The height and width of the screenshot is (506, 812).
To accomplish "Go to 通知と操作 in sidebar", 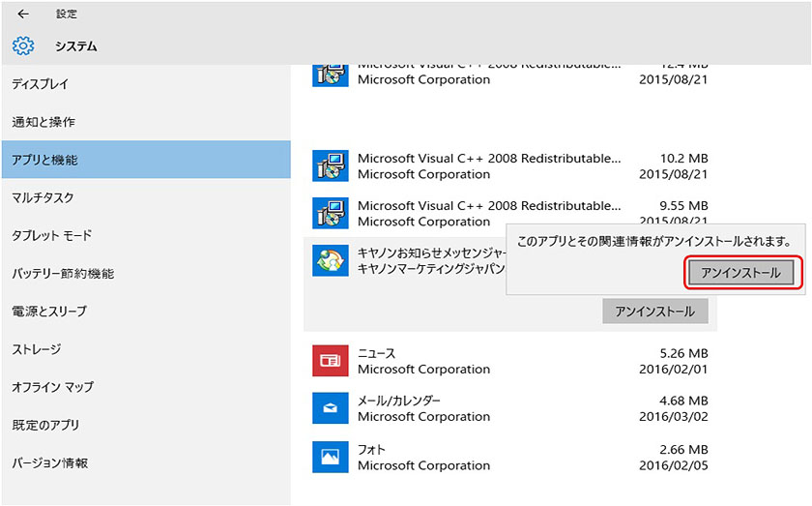I will pyautogui.click(x=43, y=122).
